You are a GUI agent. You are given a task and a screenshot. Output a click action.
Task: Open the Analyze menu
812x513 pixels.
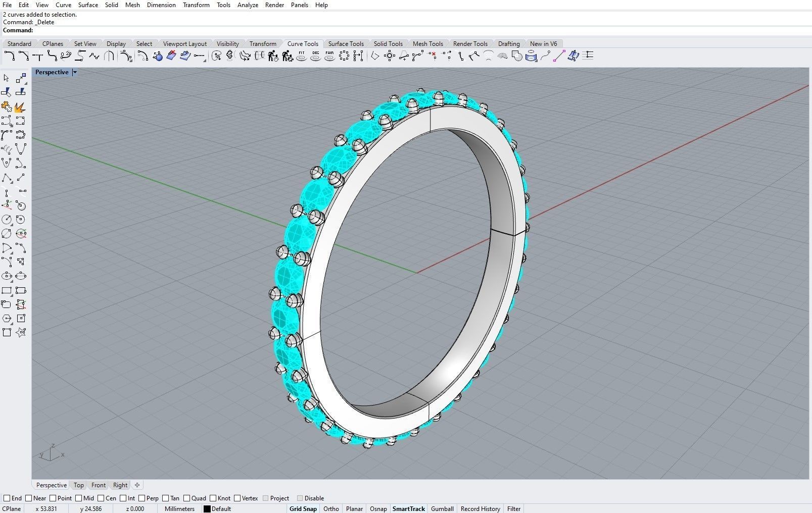[x=248, y=5]
